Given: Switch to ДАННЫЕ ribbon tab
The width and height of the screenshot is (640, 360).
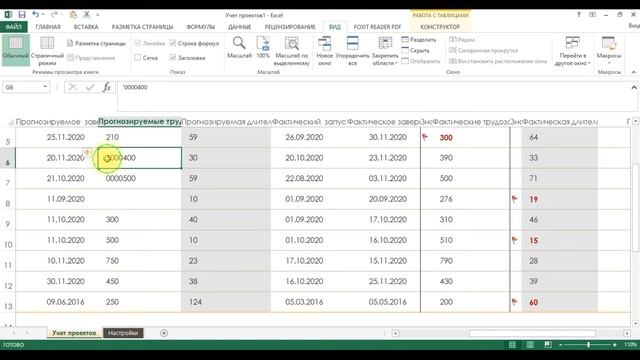Looking at the screenshot, I should click(x=240, y=27).
